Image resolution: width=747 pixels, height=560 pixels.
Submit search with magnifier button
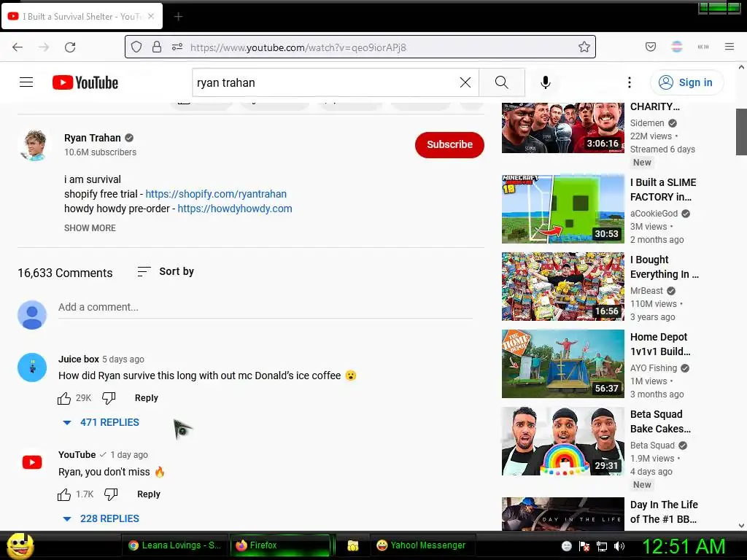pyautogui.click(x=502, y=82)
